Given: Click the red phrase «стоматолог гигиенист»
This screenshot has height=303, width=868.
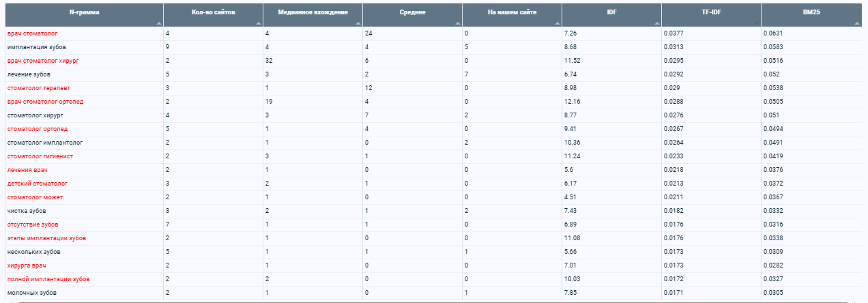Looking at the screenshot, I should coord(40,156).
